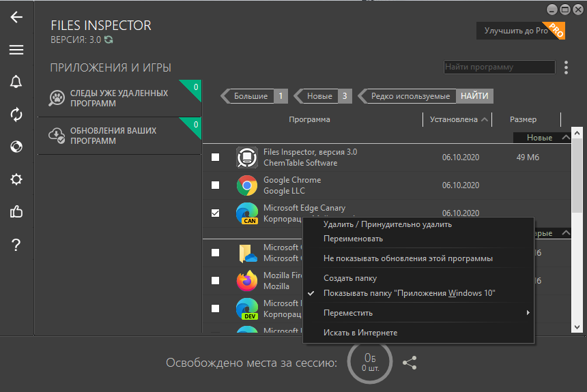This screenshot has width=587, height=392.
Task: Open Следы уже удаленных программ
Action: coord(119,98)
